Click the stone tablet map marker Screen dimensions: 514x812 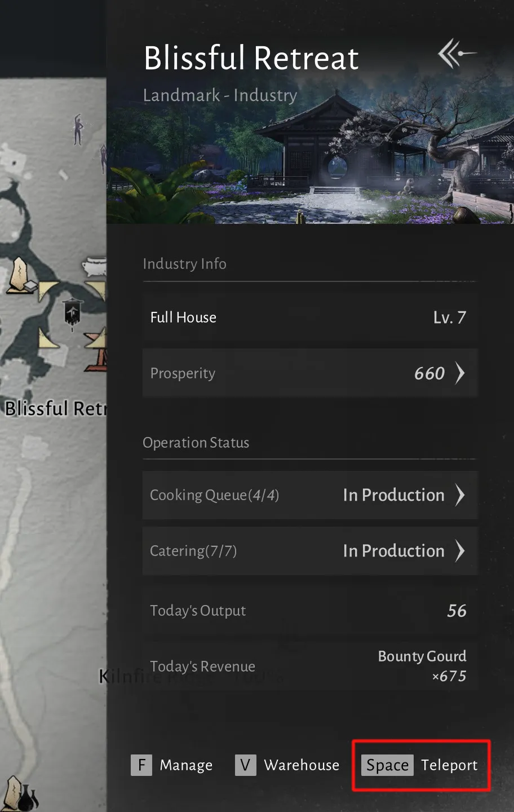(20, 275)
